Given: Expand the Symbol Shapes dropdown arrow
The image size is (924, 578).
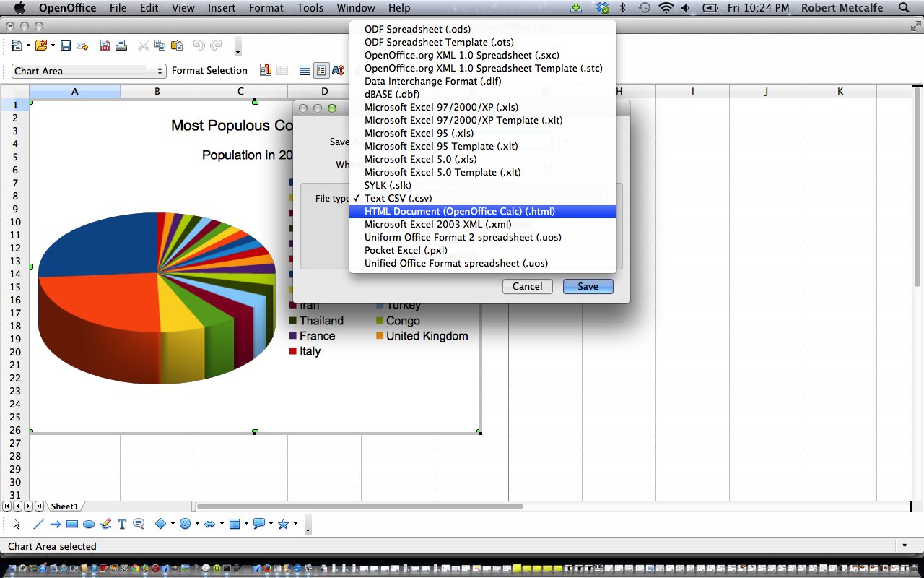Looking at the screenshot, I should coord(196,524).
